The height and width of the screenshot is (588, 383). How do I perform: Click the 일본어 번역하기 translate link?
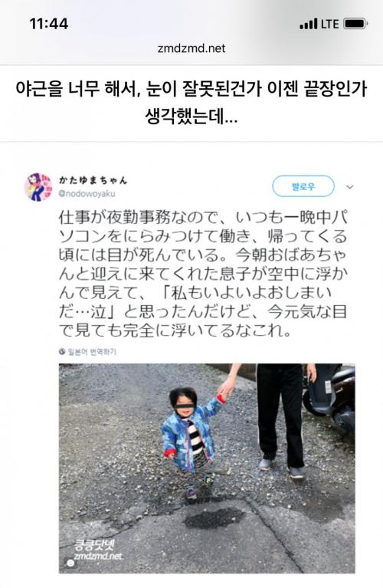pyautogui.click(x=92, y=351)
